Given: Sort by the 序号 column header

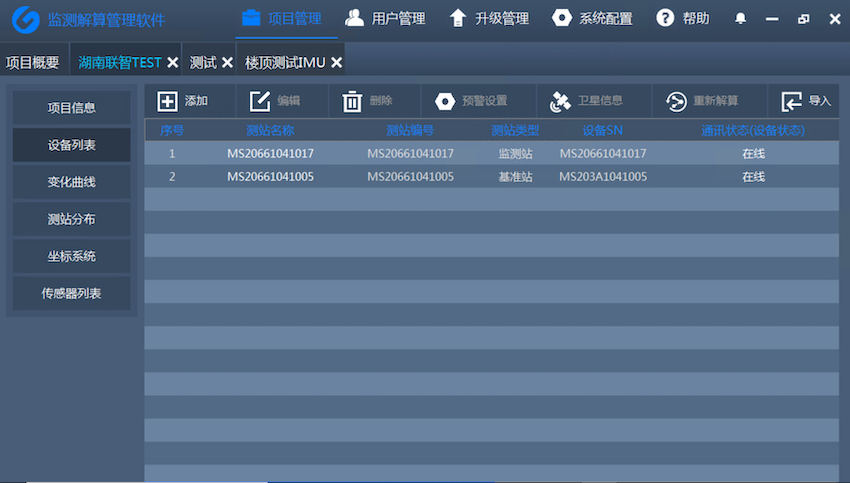Looking at the screenshot, I should 172,130.
